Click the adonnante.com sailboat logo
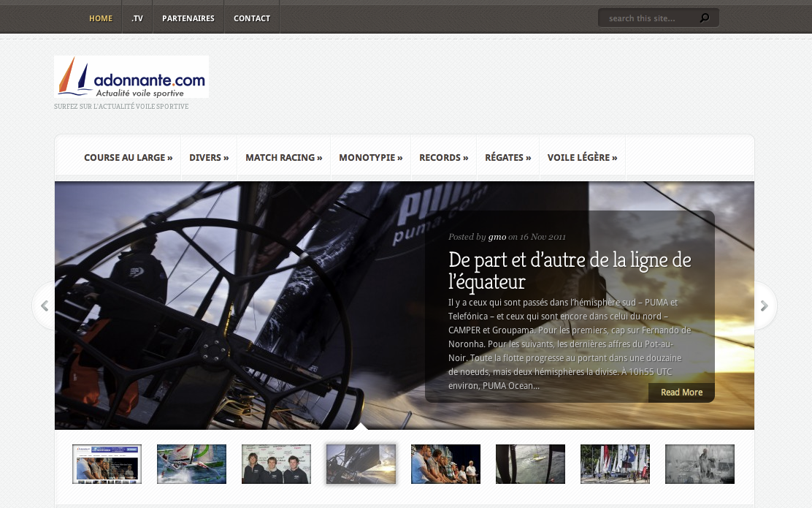The width and height of the screenshot is (812, 508). pyautogui.click(x=131, y=77)
